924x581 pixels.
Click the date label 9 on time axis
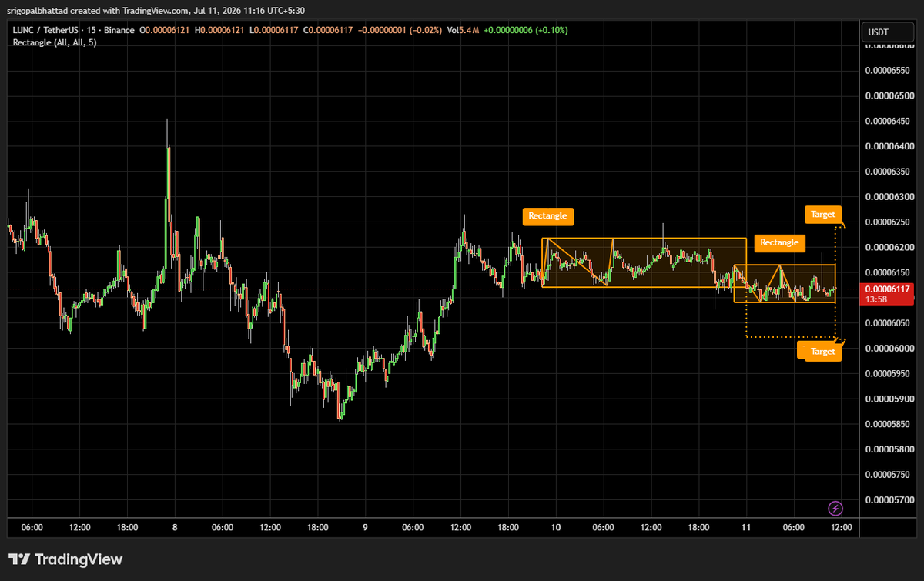[x=365, y=528]
